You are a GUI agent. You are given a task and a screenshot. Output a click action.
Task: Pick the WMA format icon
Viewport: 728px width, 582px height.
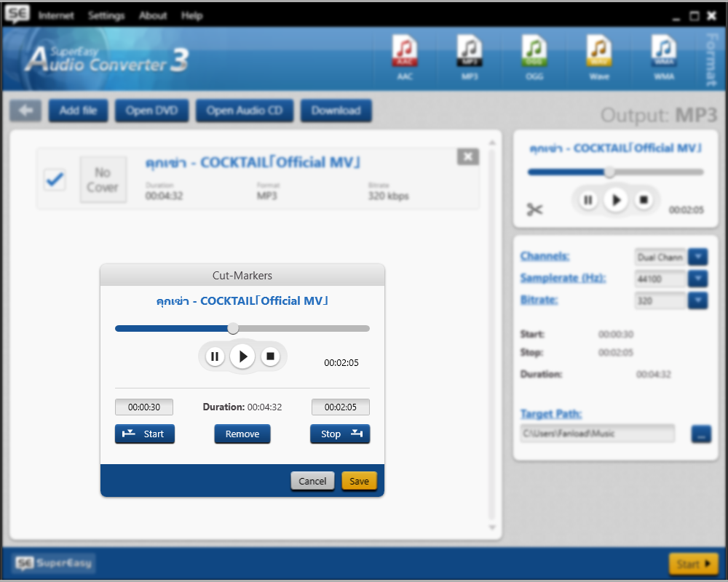[664, 57]
